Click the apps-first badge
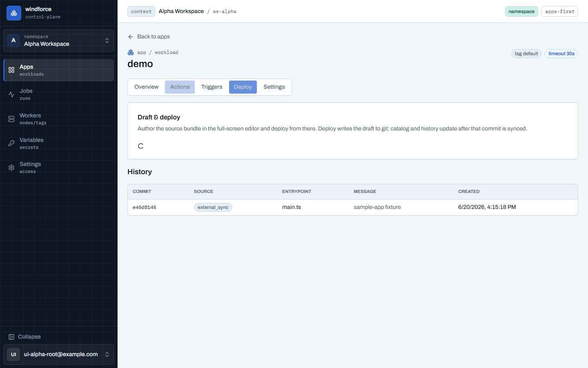The image size is (588, 368). click(560, 11)
